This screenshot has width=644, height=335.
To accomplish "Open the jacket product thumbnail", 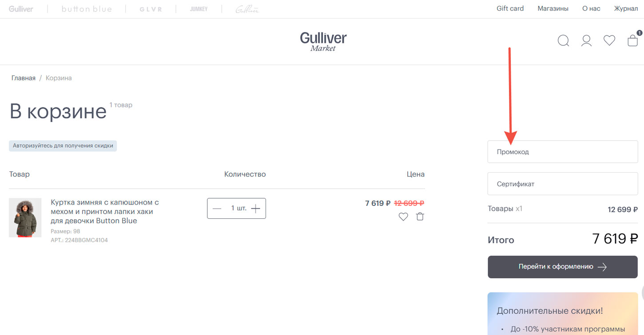I will click(25, 217).
